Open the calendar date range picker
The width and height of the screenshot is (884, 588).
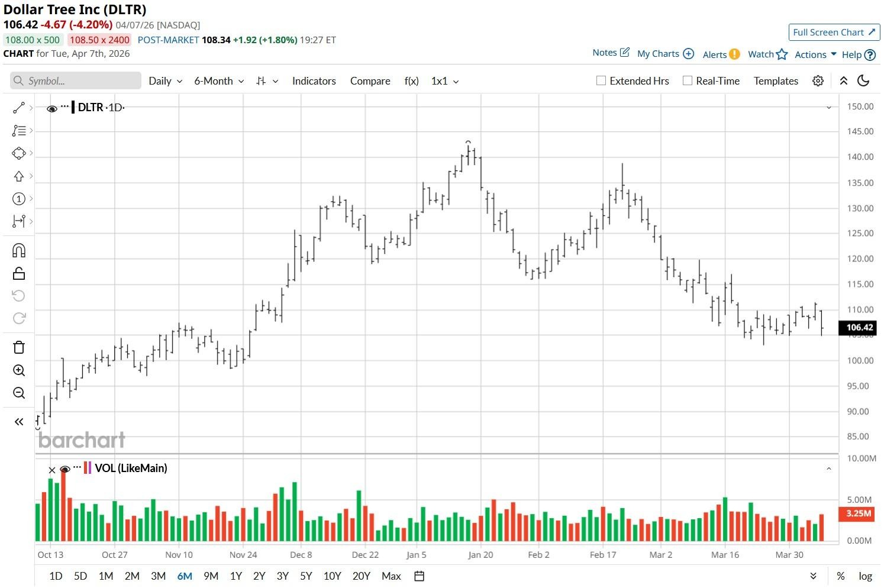click(x=419, y=576)
